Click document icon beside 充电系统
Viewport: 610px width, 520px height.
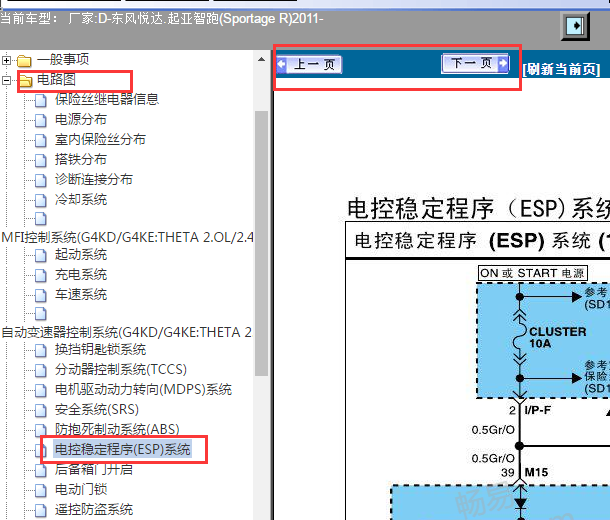click(x=40, y=275)
